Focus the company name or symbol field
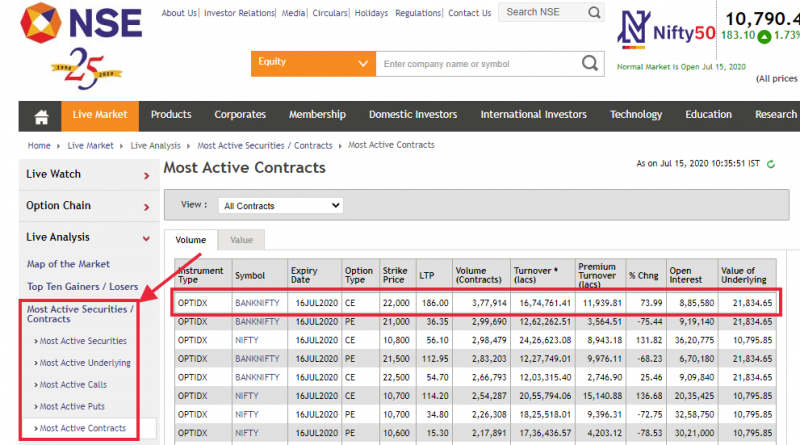 (477, 64)
